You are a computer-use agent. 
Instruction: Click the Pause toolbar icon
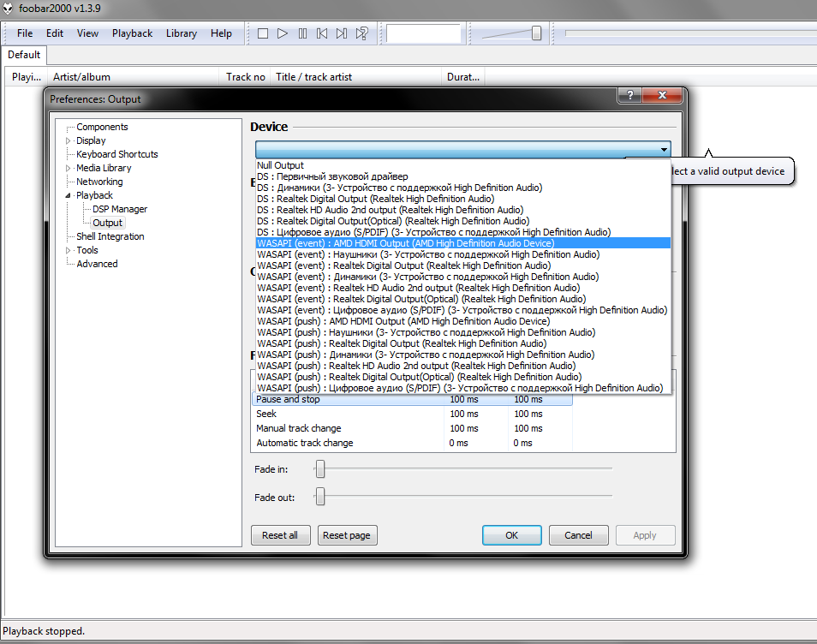[302, 33]
